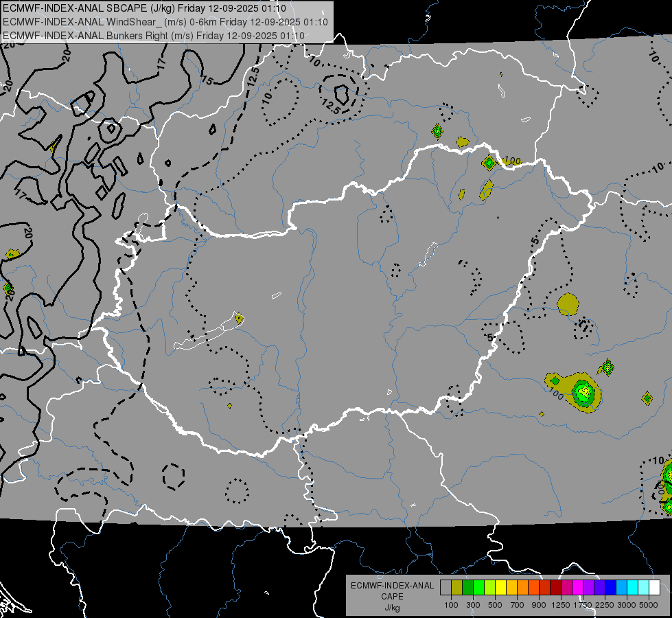Click the legend scale value 2250

(605, 605)
